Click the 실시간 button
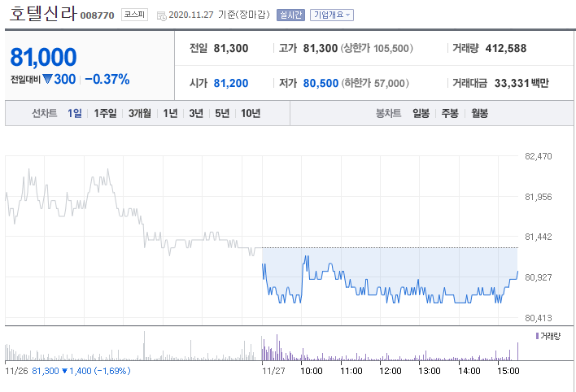 290,15
